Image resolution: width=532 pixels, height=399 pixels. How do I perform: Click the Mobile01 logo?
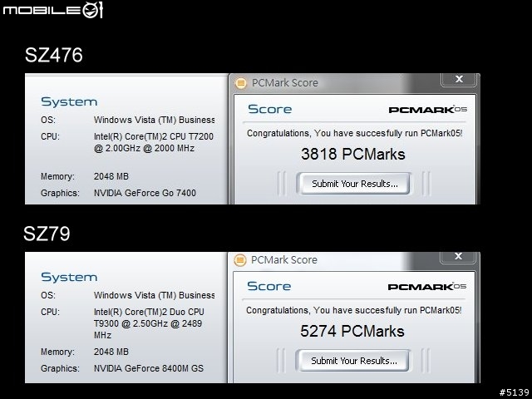pos(52,10)
